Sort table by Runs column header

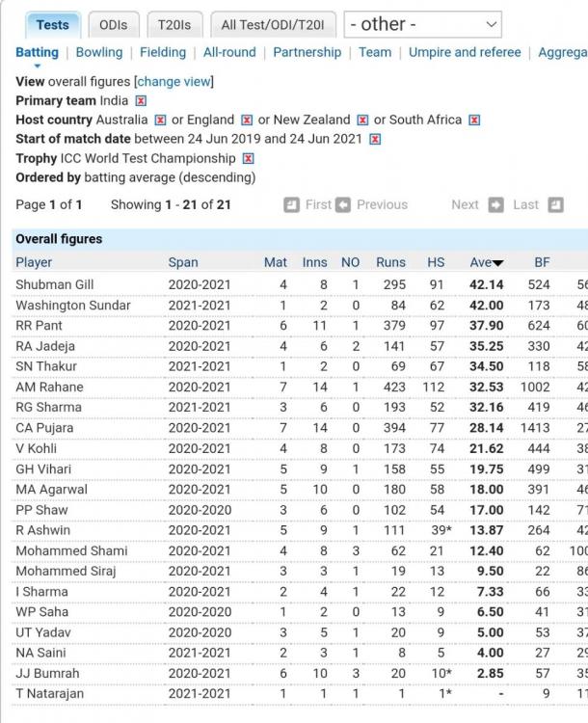click(390, 262)
